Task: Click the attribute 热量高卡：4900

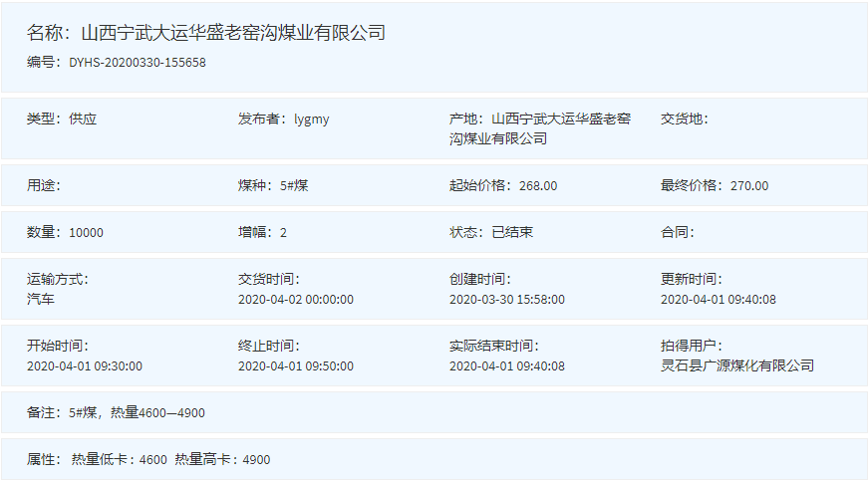Action: (x=222, y=460)
